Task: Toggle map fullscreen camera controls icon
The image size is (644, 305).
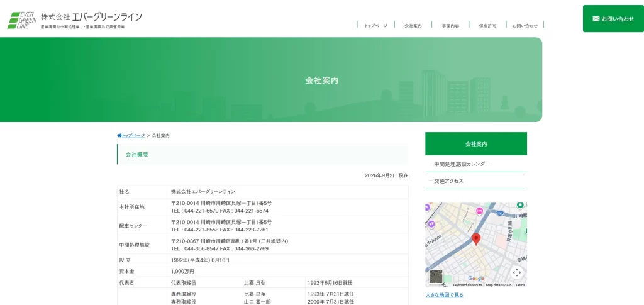Action: 517,272
